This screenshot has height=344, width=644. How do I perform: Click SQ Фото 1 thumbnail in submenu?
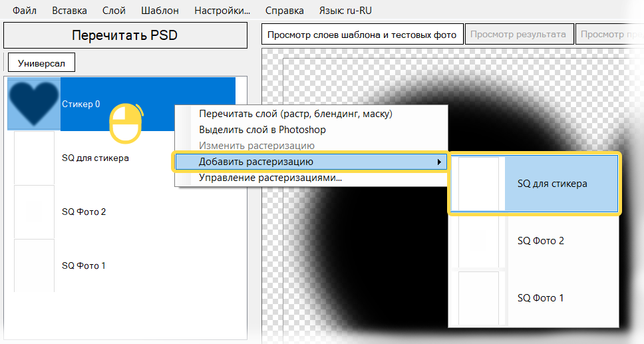click(x=478, y=297)
